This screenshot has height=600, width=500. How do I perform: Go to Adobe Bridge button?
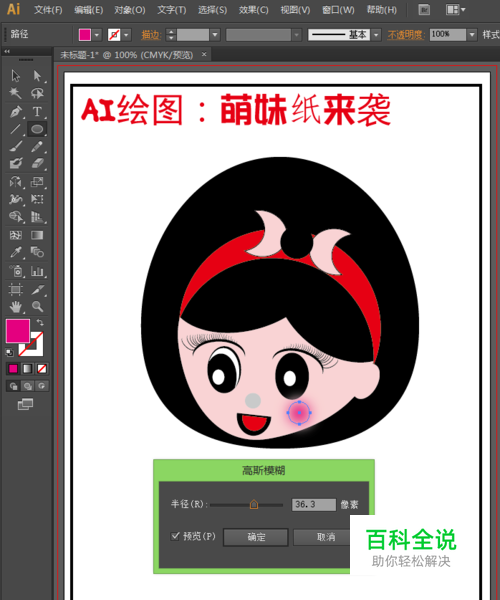[424, 10]
